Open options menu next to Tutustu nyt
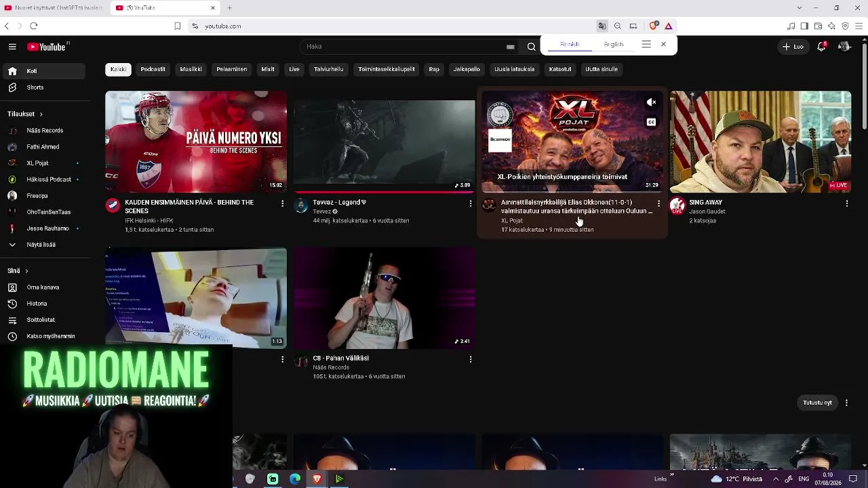Viewport: 868px width, 488px height. (846, 403)
